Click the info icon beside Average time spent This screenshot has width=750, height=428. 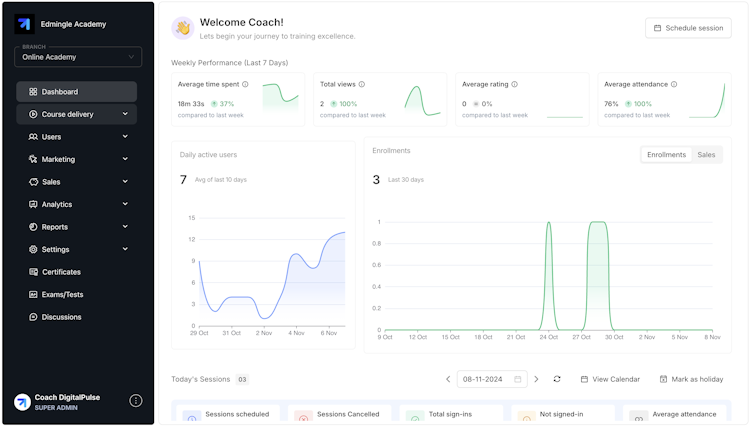tap(246, 85)
